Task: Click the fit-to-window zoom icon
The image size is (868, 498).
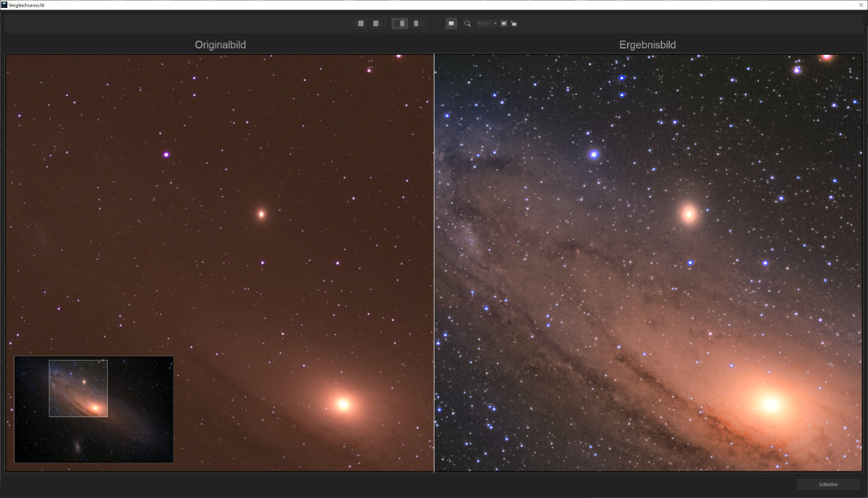Action: click(x=503, y=23)
